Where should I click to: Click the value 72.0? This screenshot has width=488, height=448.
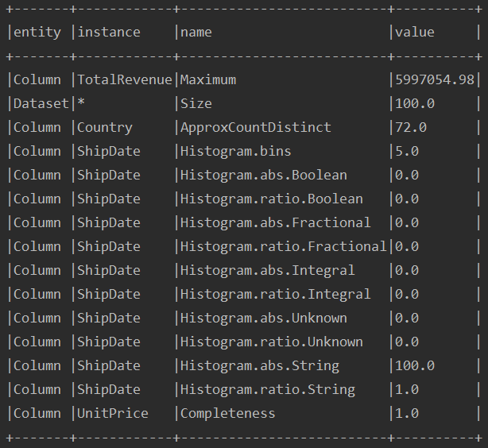(411, 128)
